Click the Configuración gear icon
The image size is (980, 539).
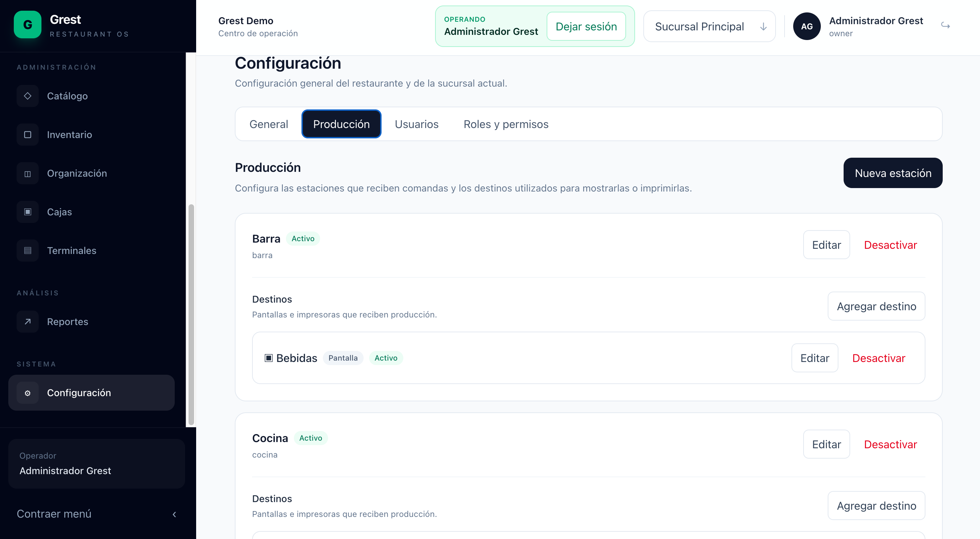coord(27,393)
